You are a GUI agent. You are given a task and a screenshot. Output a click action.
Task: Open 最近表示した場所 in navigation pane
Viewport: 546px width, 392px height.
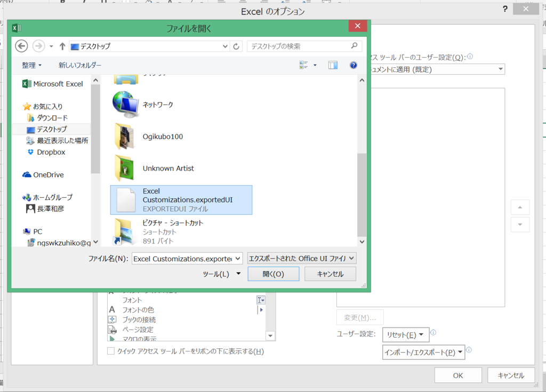(x=58, y=141)
